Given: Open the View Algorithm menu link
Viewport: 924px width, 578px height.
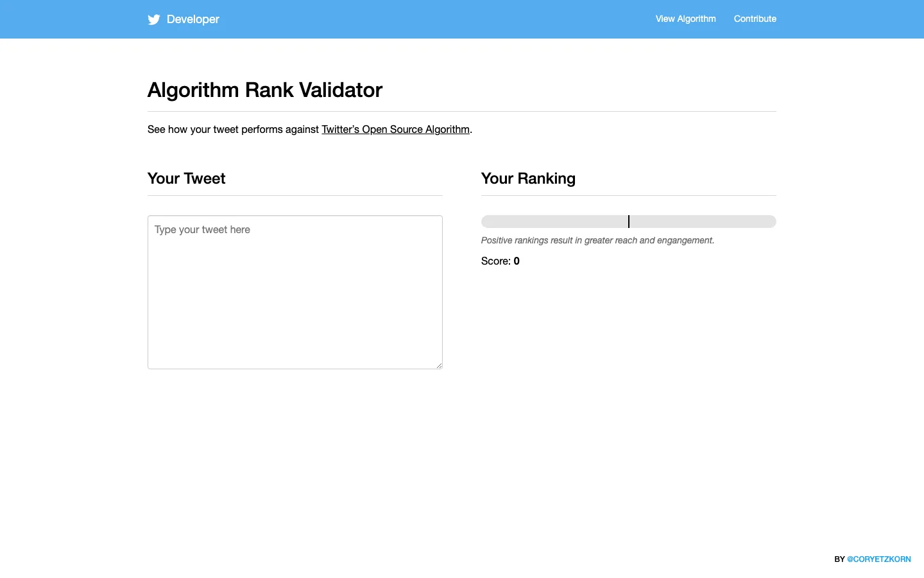Looking at the screenshot, I should point(685,19).
